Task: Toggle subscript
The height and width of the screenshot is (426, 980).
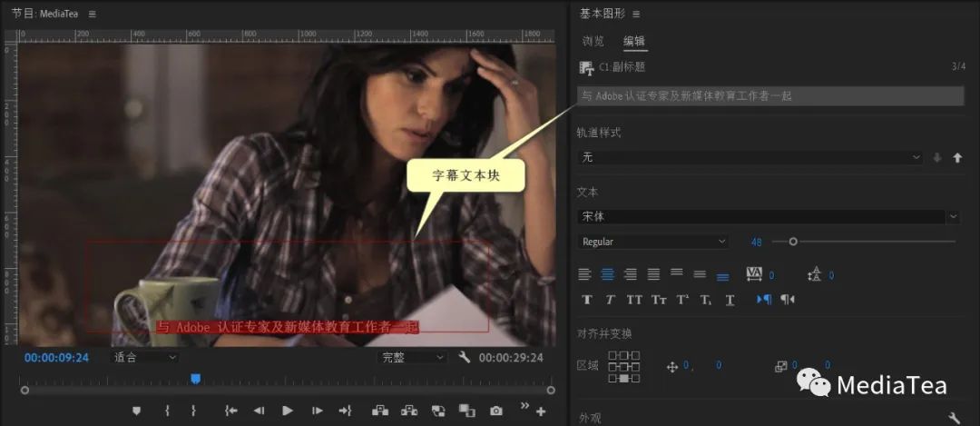Action: coord(706,300)
